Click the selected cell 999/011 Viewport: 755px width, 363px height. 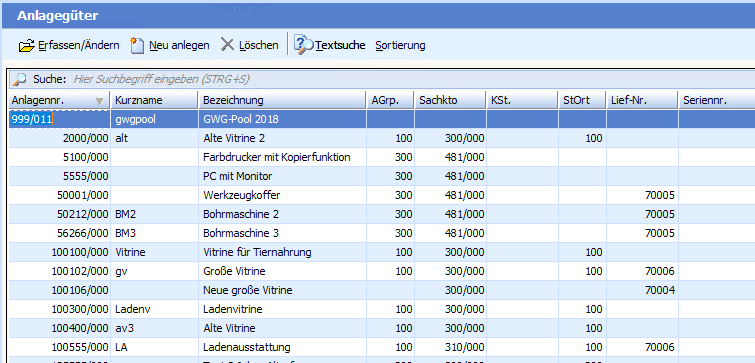32,119
